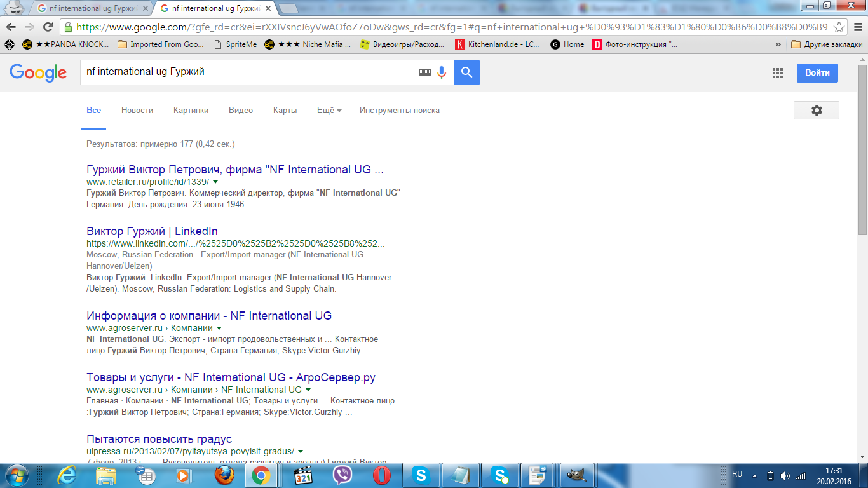The width and height of the screenshot is (868, 488).
Task: Open options arrow for the NF International UG breadcrumb result
Action: pyautogui.click(x=308, y=390)
